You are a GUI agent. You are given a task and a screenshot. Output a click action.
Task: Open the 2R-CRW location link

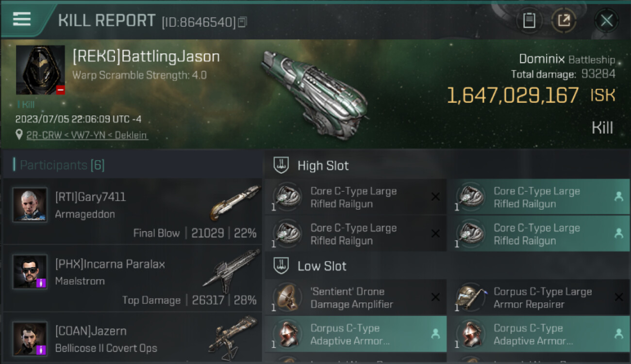coord(87,135)
